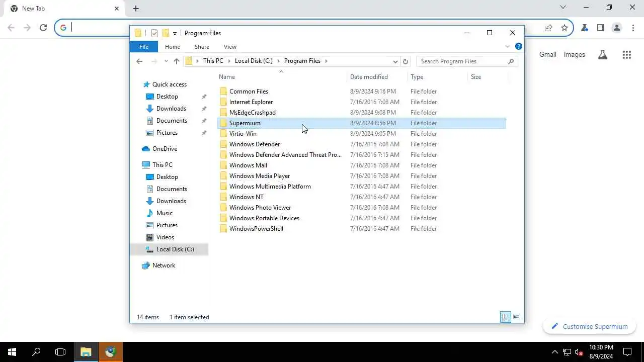The image size is (644, 362).
Task: Go up one level with Up arrow
Action: pos(177,61)
